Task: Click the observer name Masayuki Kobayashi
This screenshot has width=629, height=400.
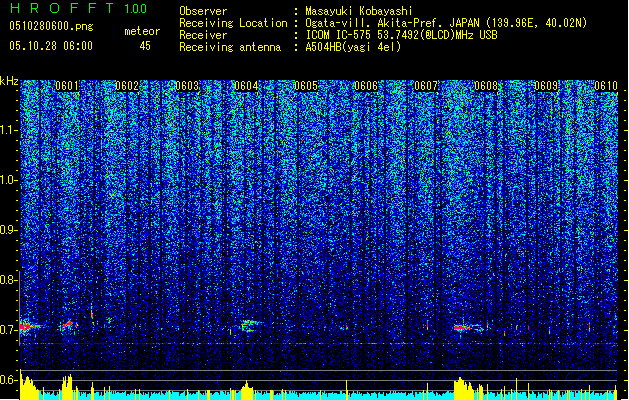Action: click(x=358, y=11)
